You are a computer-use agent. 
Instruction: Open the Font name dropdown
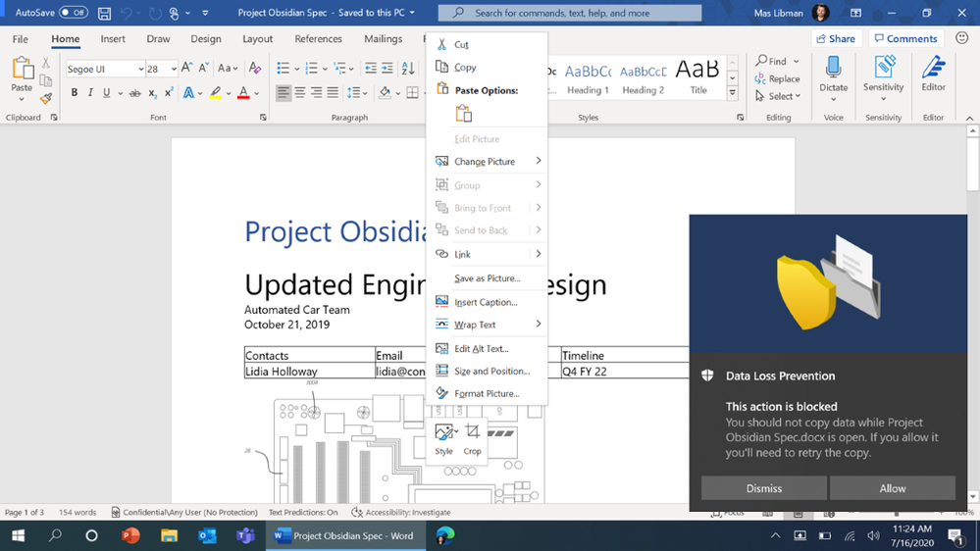(x=140, y=69)
